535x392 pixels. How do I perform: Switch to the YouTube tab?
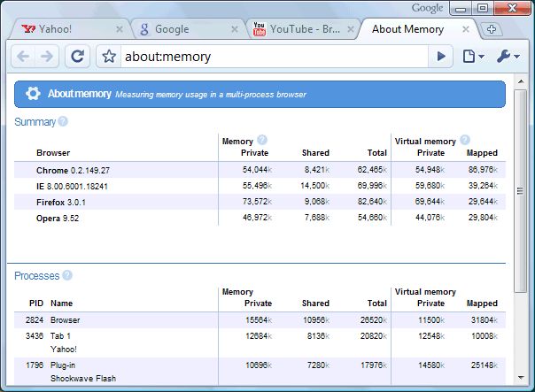[303, 29]
